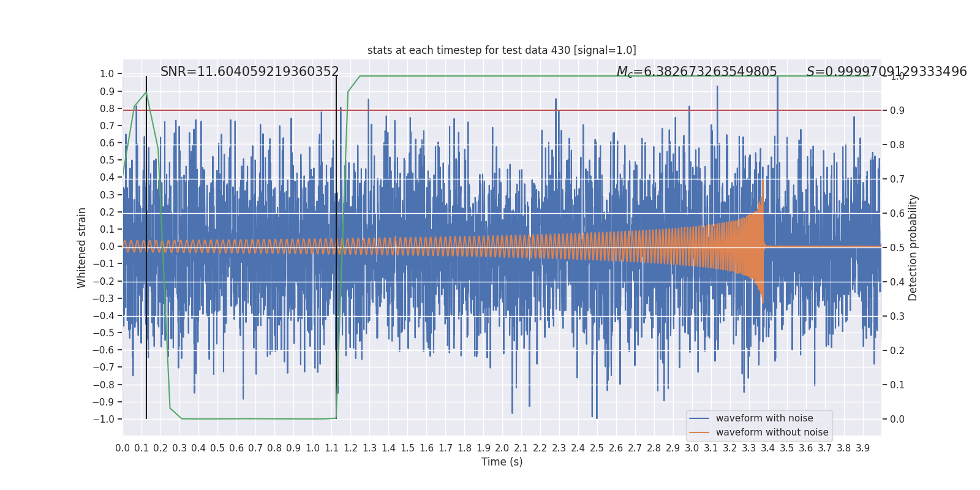Click the S=0.9999709129333496 annotation
Screen dimensions: 980x490
coord(886,72)
